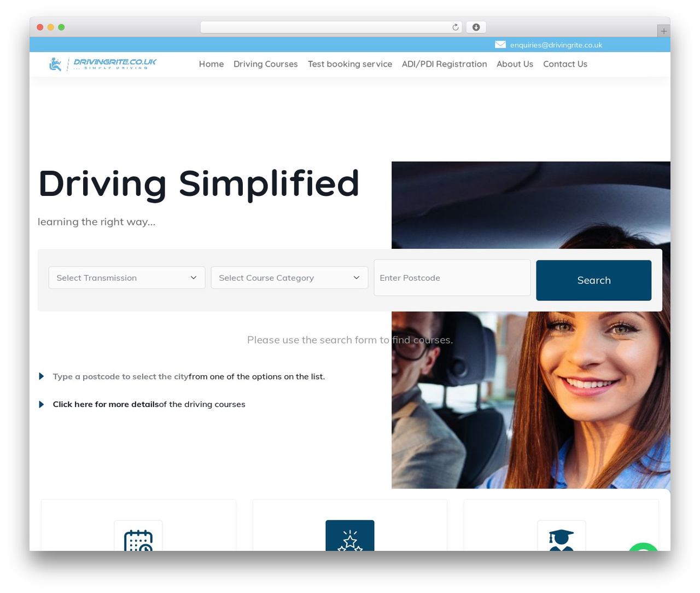Go to the Home menu item
Image resolution: width=700 pixels, height=593 pixels.
(211, 64)
